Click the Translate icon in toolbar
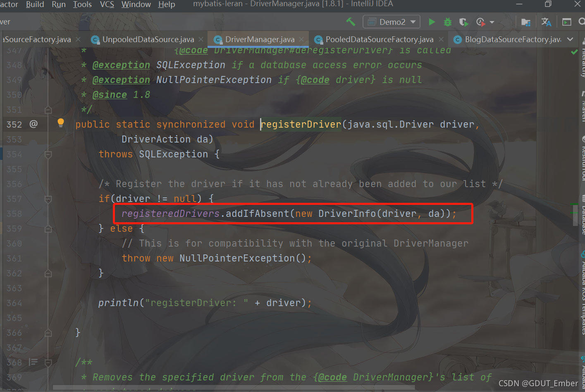This screenshot has height=392, width=585. click(546, 22)
